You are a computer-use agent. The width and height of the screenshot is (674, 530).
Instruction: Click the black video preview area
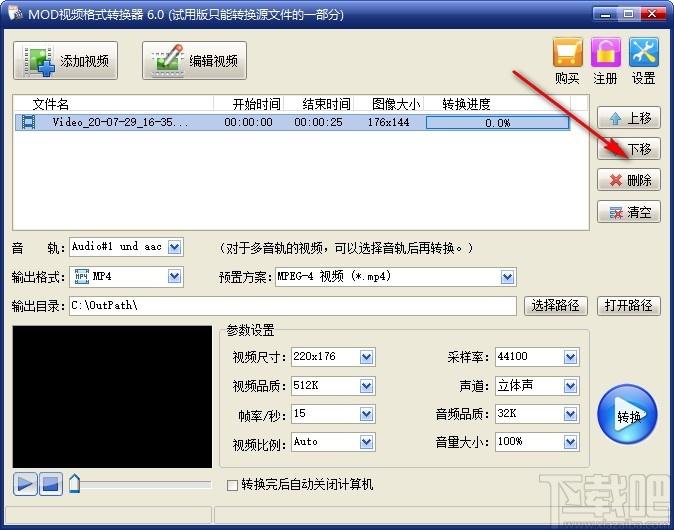[x=112, y=396]
